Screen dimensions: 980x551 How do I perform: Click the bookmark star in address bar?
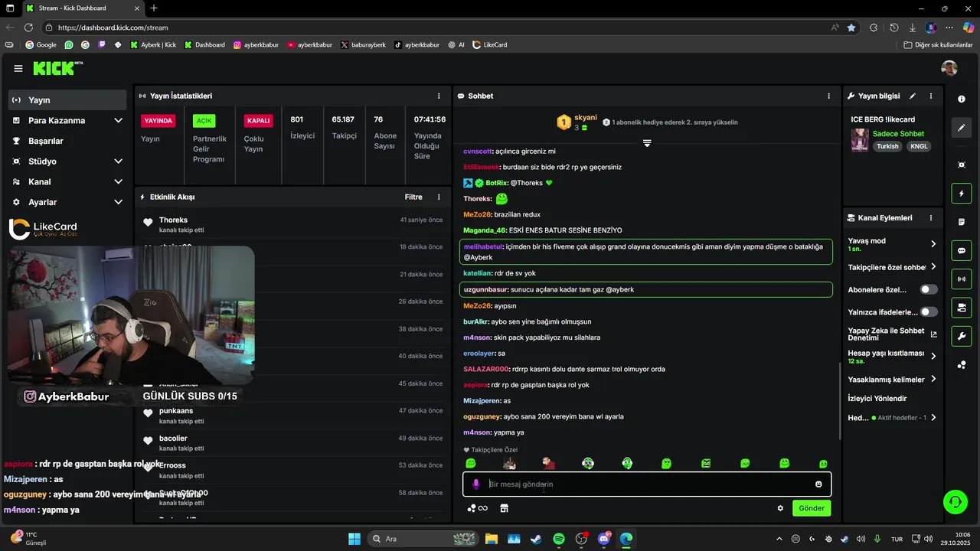(851, 28)
